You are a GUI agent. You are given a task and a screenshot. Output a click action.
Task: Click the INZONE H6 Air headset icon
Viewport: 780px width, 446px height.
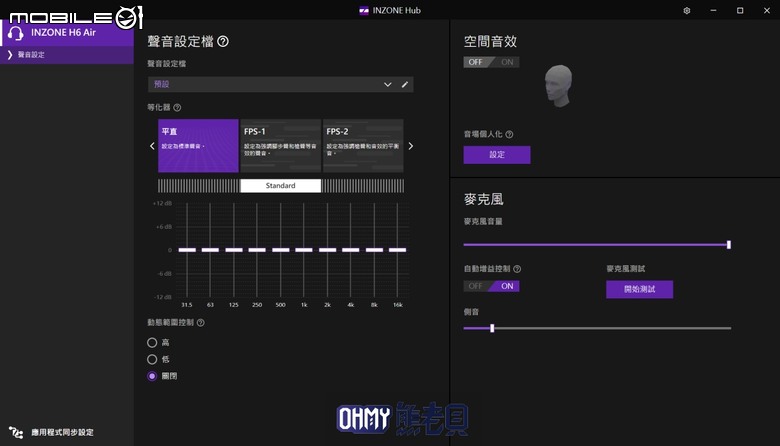click(x=15, y=33)
